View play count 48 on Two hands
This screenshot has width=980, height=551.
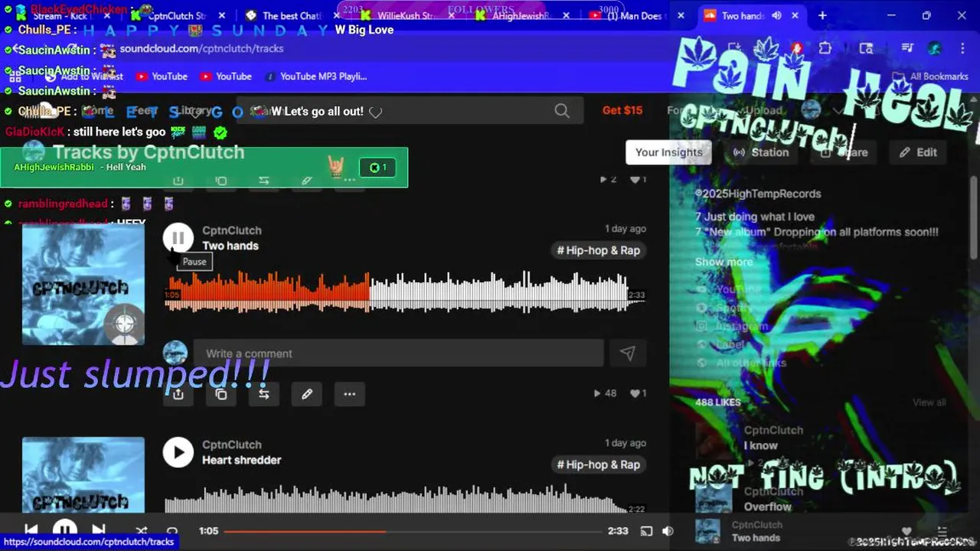[605, 393]
